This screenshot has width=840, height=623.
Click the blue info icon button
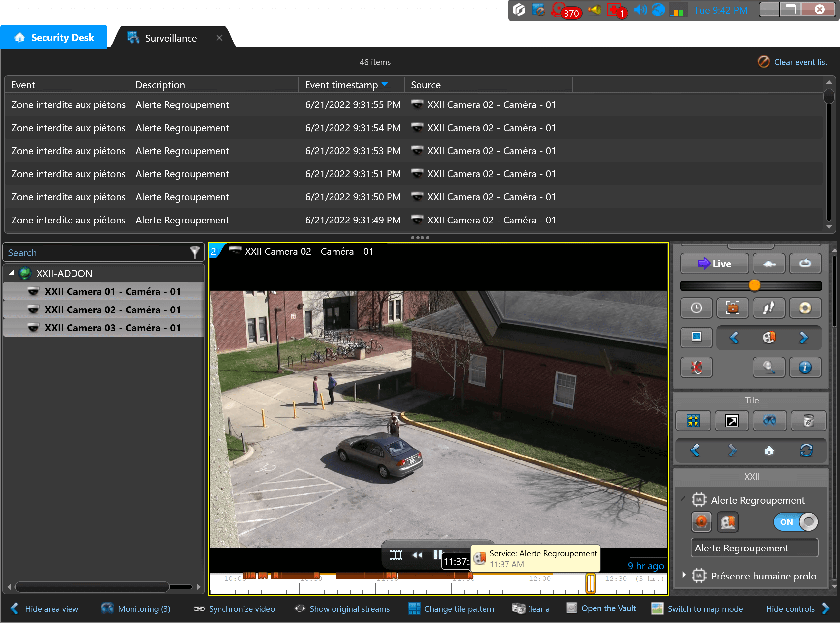click(x=805, y=367)
